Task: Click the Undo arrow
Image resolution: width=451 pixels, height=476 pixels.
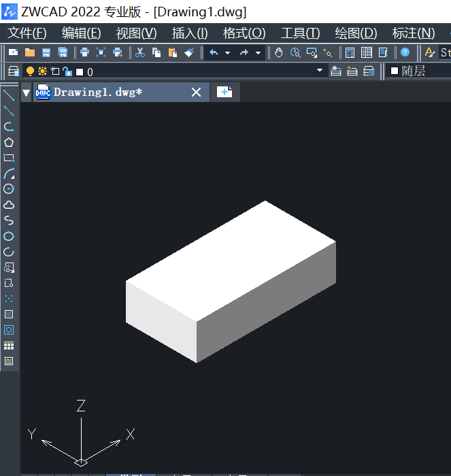Action: tap(214, 52)
